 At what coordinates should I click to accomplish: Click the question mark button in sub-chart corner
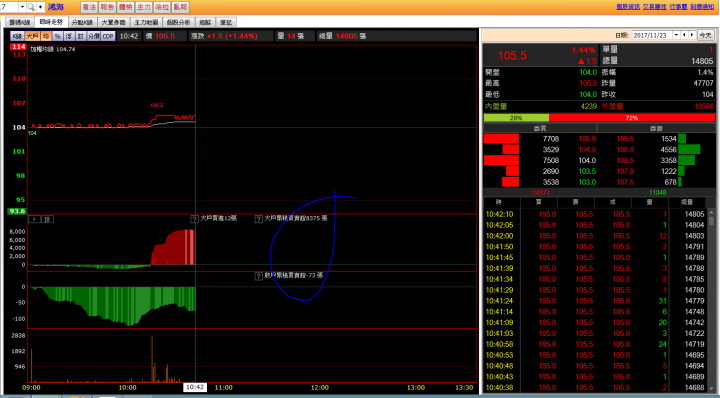[34, 219]
